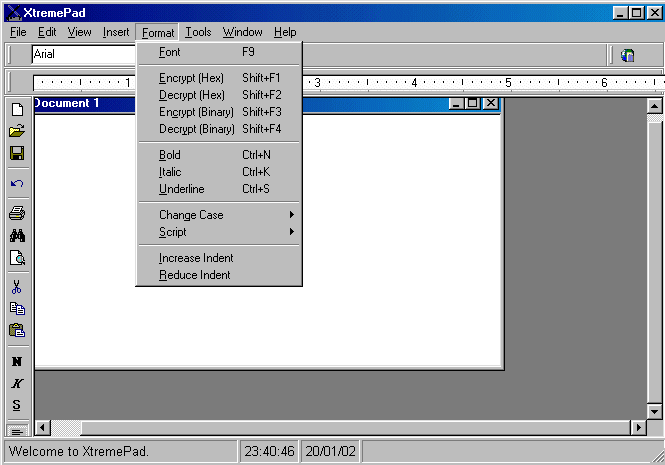Minimize the XtremePad main window
Image resolution: width=665 pixels, height=465 pixels.
point(620,13)
